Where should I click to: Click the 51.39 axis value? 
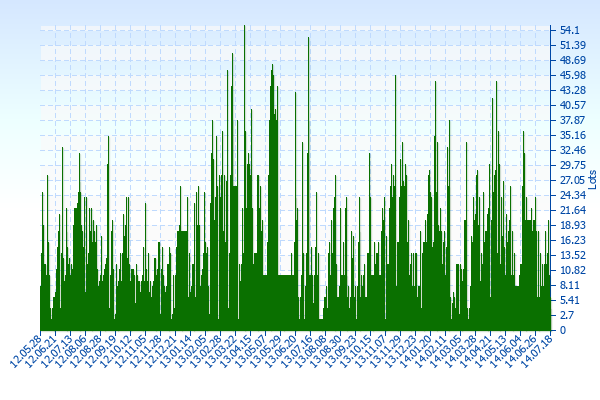pyautogui.click(x=573, y=45)
